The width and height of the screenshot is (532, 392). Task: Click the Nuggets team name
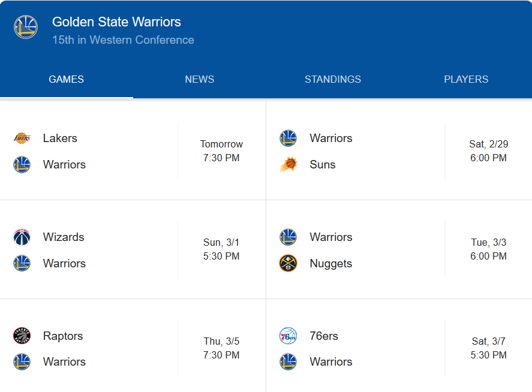[330, 264]
